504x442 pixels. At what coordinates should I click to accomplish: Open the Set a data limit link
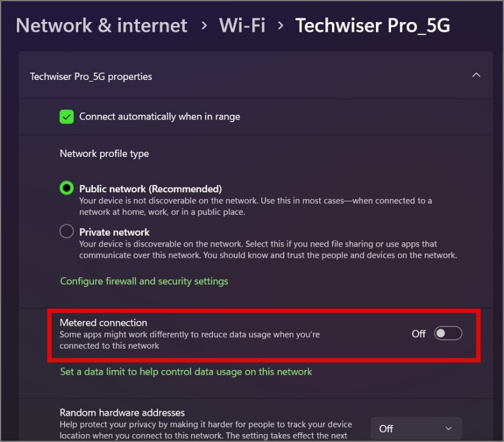pyautogui.click(x=186, y=371)
